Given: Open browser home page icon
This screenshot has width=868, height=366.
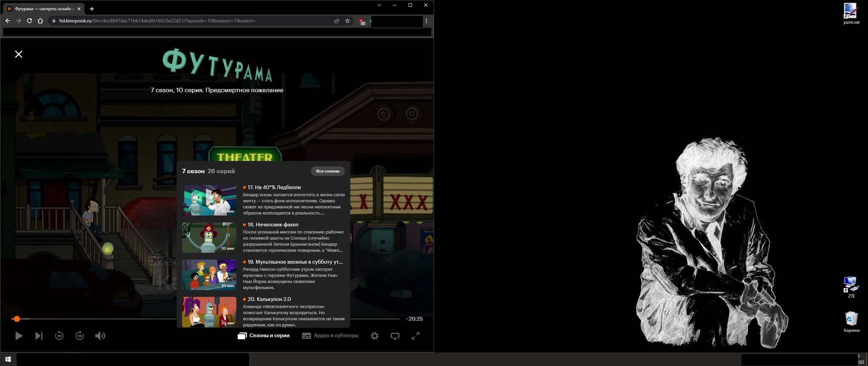Looking at the screenshot, I should click(x=40, y=21).
